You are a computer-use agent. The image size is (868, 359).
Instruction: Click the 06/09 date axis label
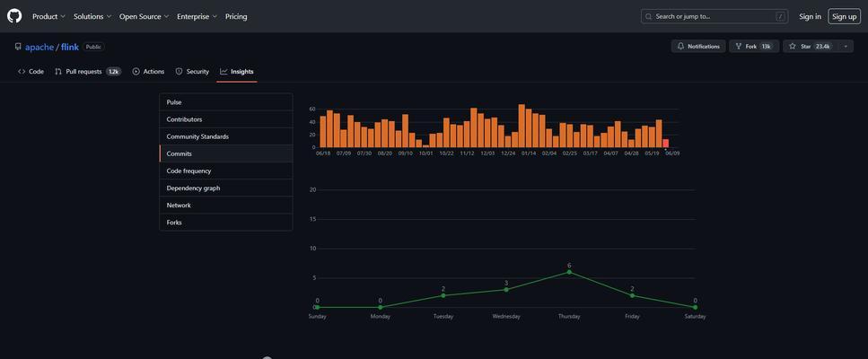tap(672, 153)
